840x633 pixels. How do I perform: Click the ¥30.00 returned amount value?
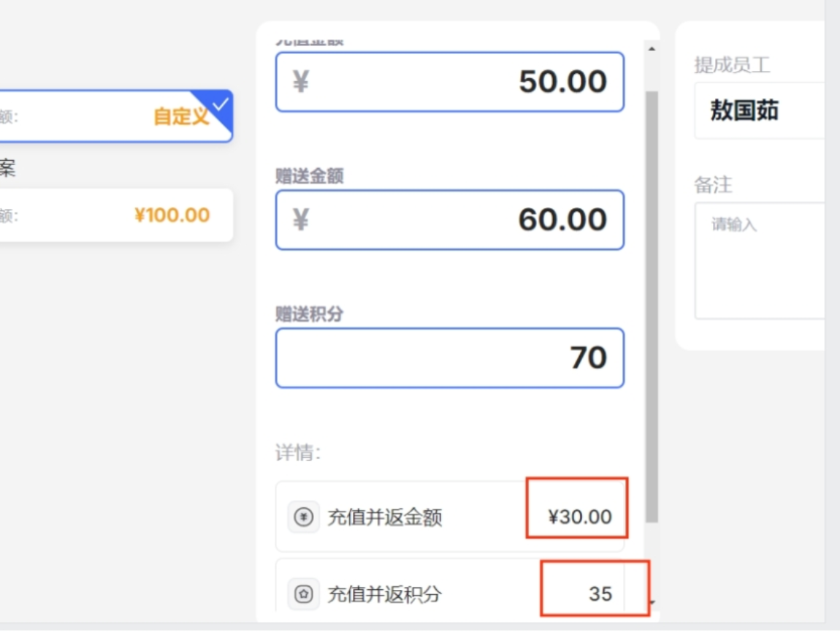point(580,518)
